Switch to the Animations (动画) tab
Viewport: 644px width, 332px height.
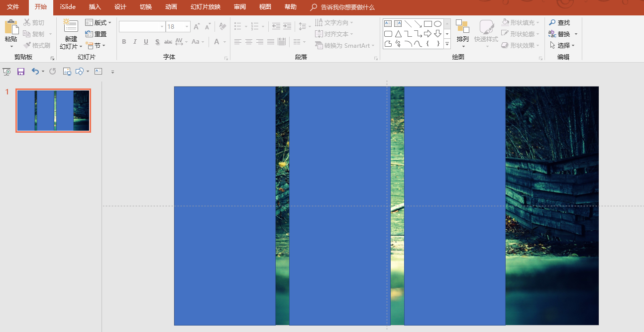[x=171, y=7]
